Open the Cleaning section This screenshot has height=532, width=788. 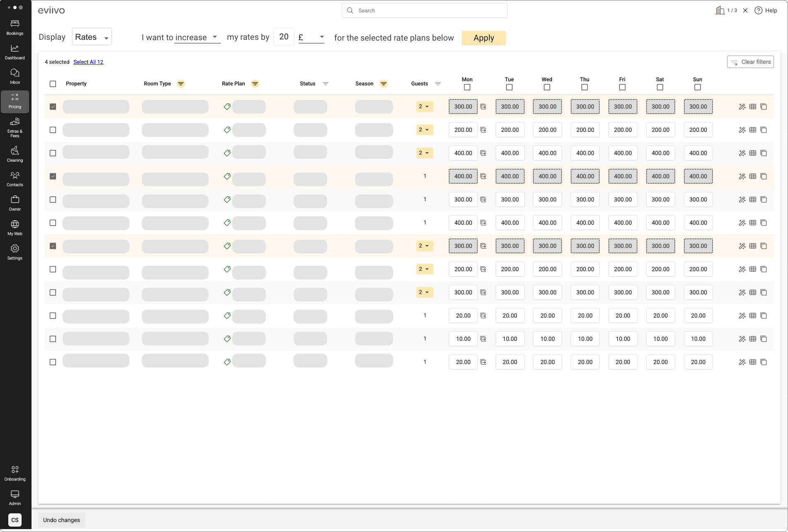coord(15,154)
